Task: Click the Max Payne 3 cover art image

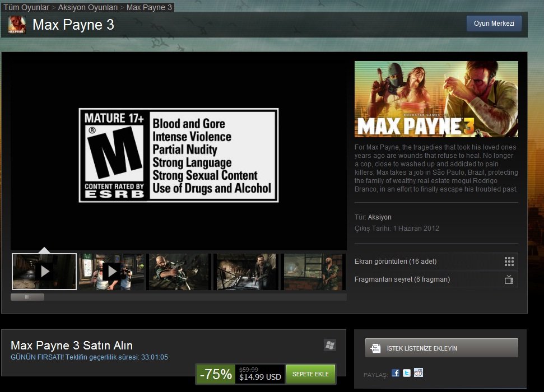Action: 436,99
